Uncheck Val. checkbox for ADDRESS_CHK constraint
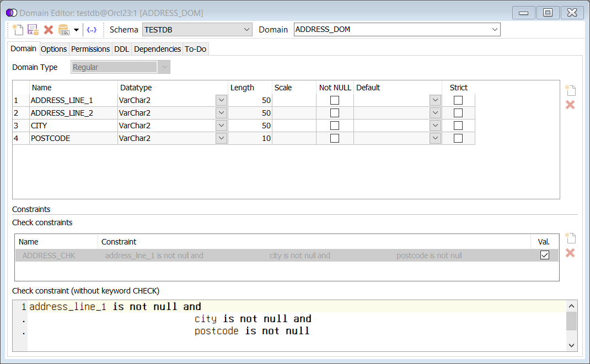590x364 pixels. pos(545,255)
